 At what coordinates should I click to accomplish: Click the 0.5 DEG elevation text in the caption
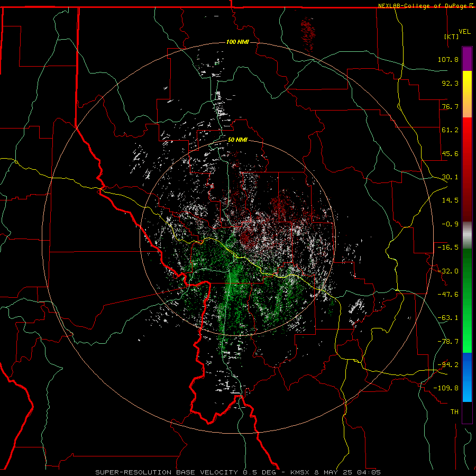(260, 472)
